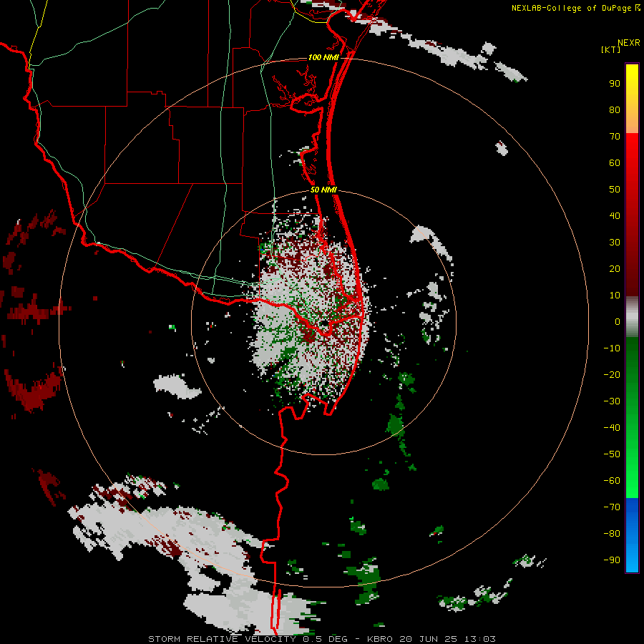Click the [KT] units label above the scale

611,49
